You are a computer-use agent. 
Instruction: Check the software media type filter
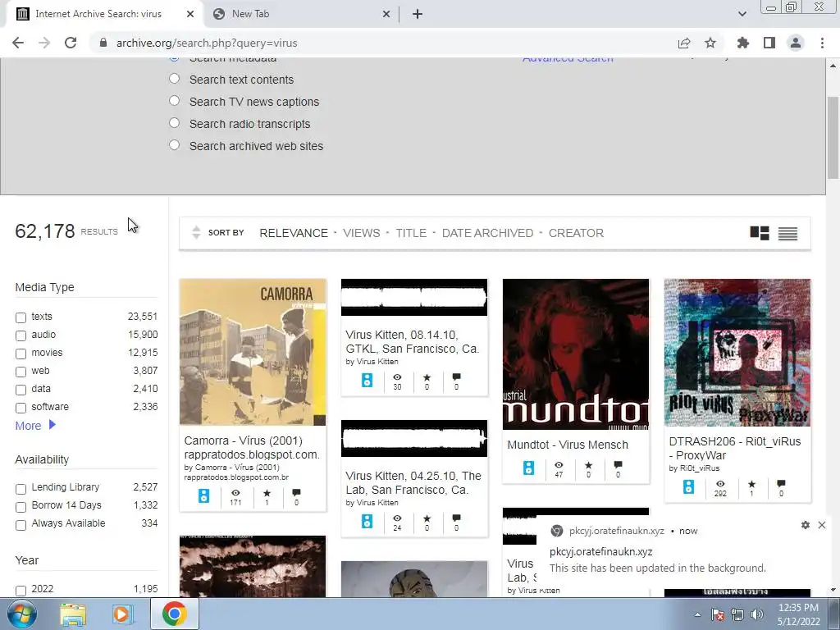point(21,408)
